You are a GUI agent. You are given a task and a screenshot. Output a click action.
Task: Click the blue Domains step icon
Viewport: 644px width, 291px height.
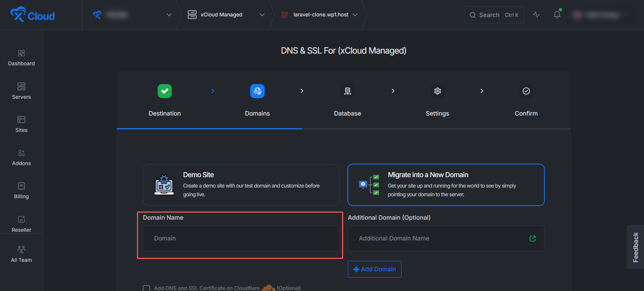[x=257, y=91]
